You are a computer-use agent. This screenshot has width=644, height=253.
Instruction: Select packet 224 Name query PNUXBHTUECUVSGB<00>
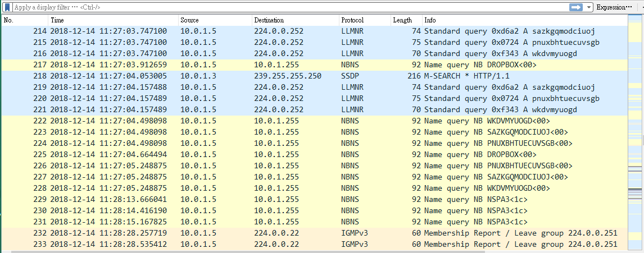coord(315,144)
